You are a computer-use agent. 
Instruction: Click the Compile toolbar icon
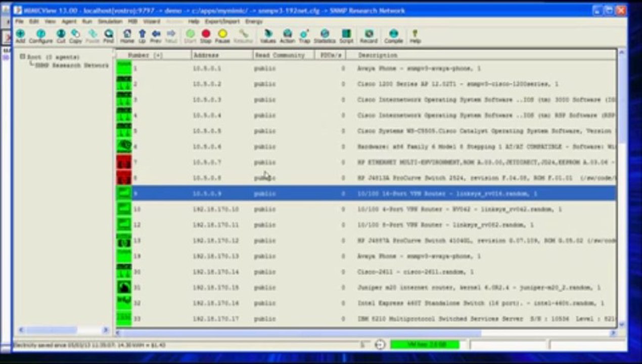point(394,36)
